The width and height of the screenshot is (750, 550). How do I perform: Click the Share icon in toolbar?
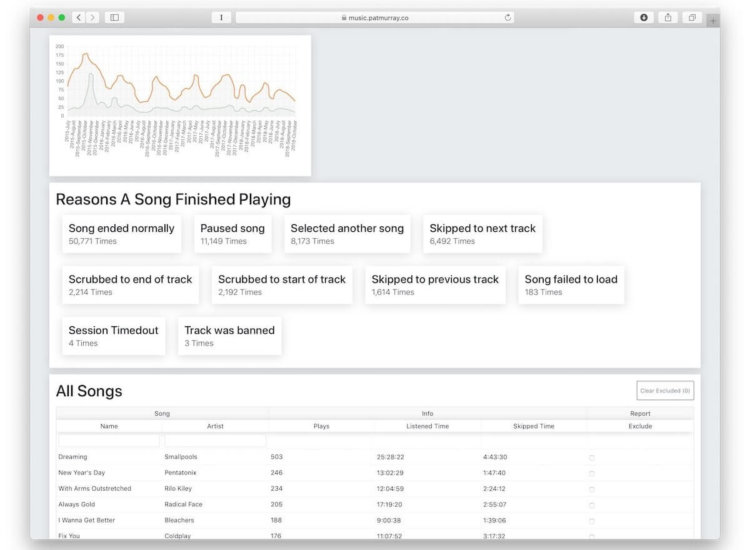coord(668,18)
